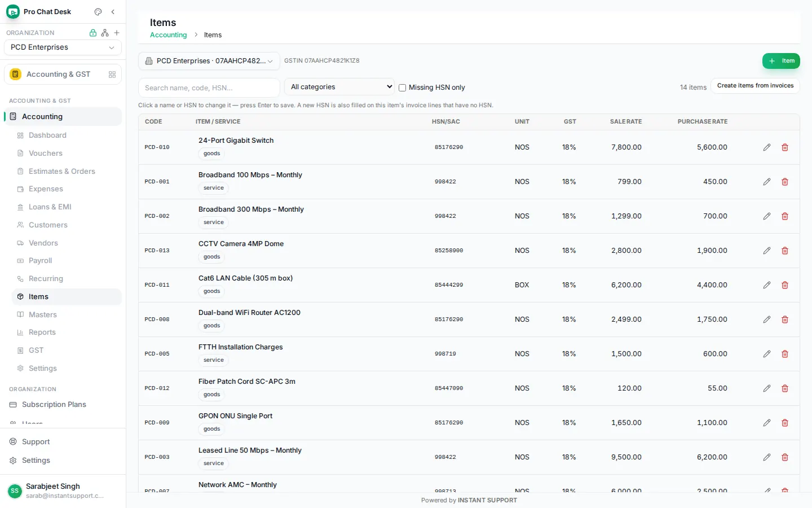The height and width of the screenshot is (508, 812).
Task: Follow the Accounting breadcrumb link
Action: 168,35
